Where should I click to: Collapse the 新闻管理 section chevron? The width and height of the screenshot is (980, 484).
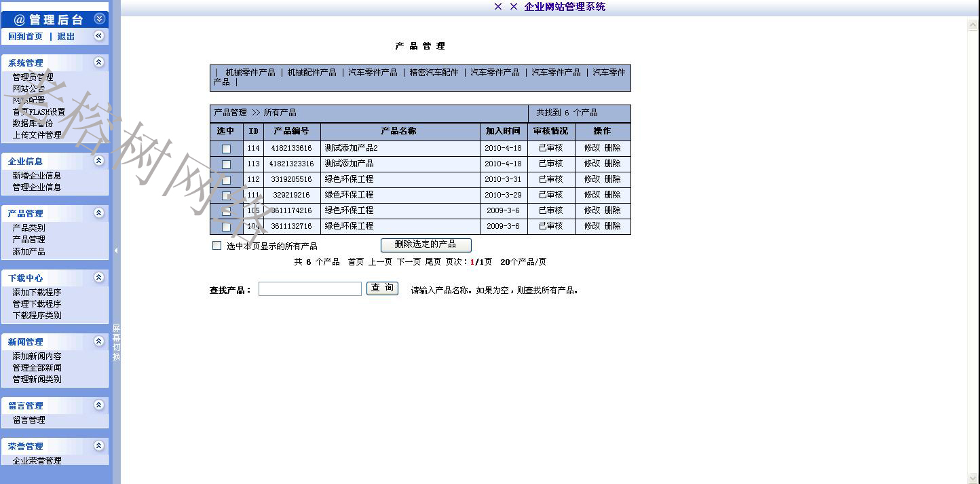click(99, 341)
